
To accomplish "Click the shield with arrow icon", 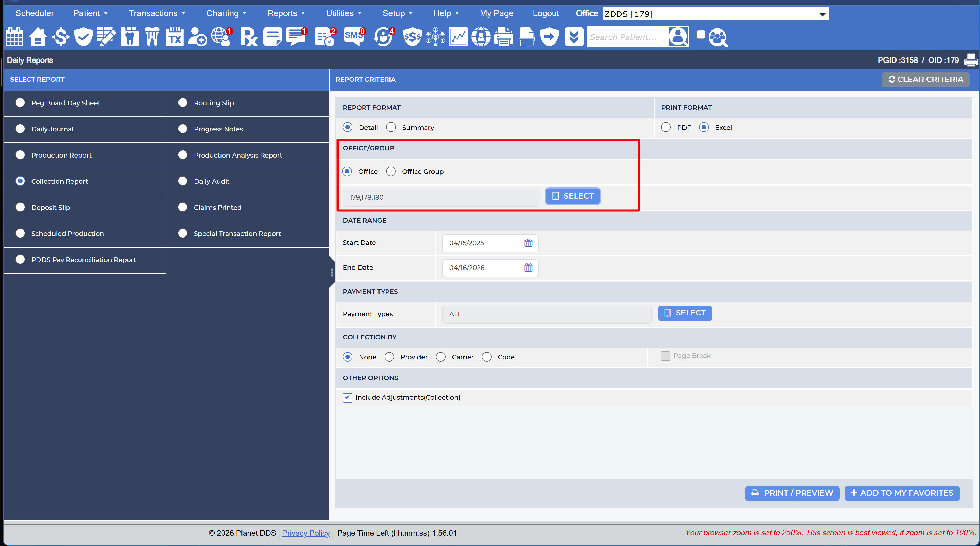I will (x=549, y=37).
